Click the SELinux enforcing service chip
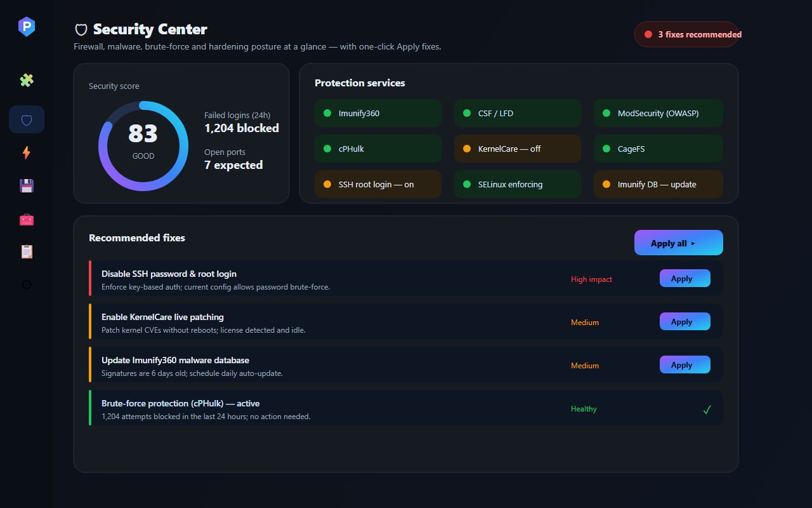The width and height of the screenshot is (812, 508). pyautogui.click(x=518, y=184)
